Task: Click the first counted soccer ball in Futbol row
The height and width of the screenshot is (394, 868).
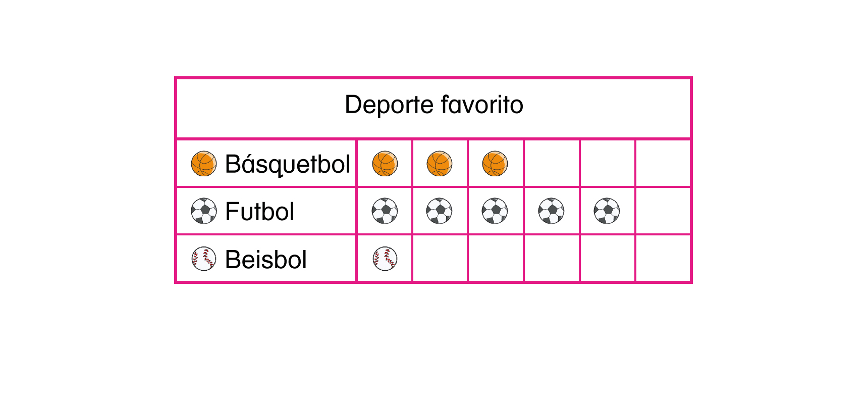Action: click(385, 211)
